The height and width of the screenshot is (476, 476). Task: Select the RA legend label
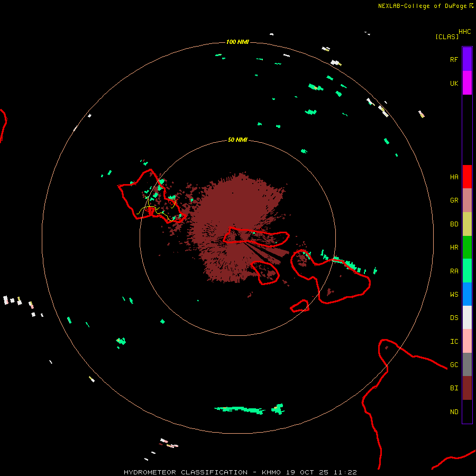(x=454, y=271)
